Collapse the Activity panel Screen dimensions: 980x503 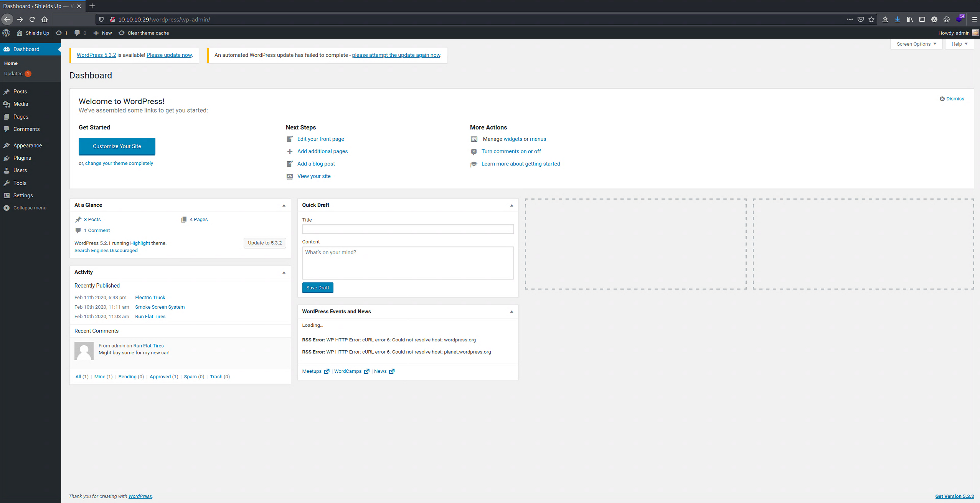(x=284, y=272)
